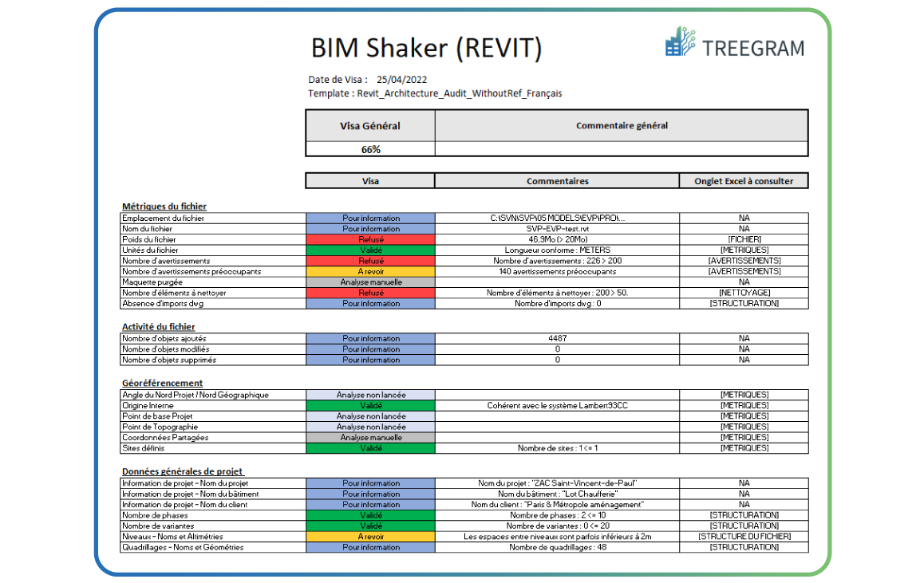This screenshot has width=924, height=583.
Task: Click the SVP-EVP-test.rvt file name cell
Action: tap(558, 229)
